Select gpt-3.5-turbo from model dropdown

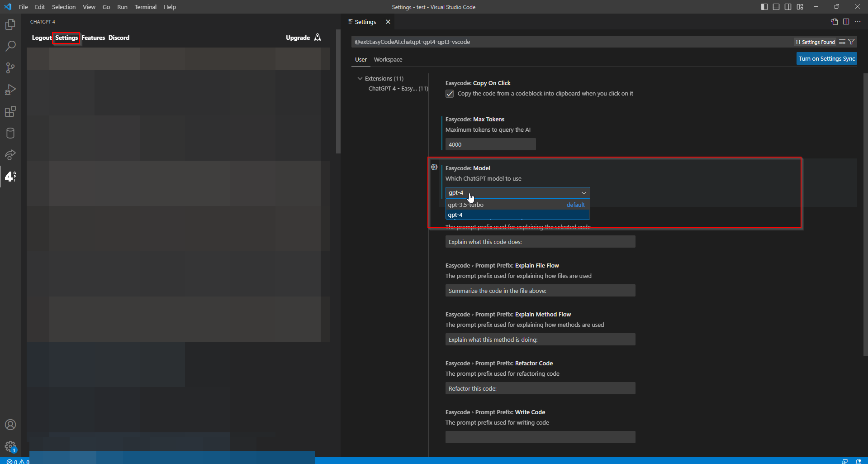tap(466, 205)
